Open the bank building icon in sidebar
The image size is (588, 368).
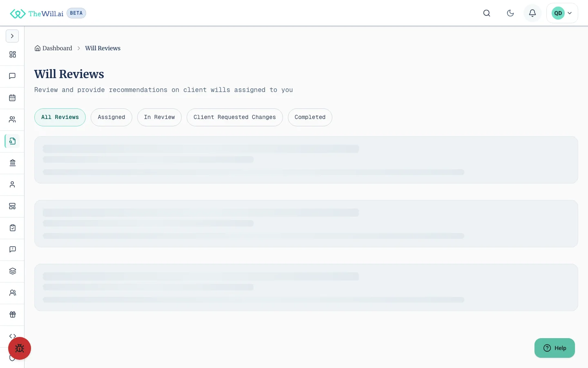pos(12,163)
